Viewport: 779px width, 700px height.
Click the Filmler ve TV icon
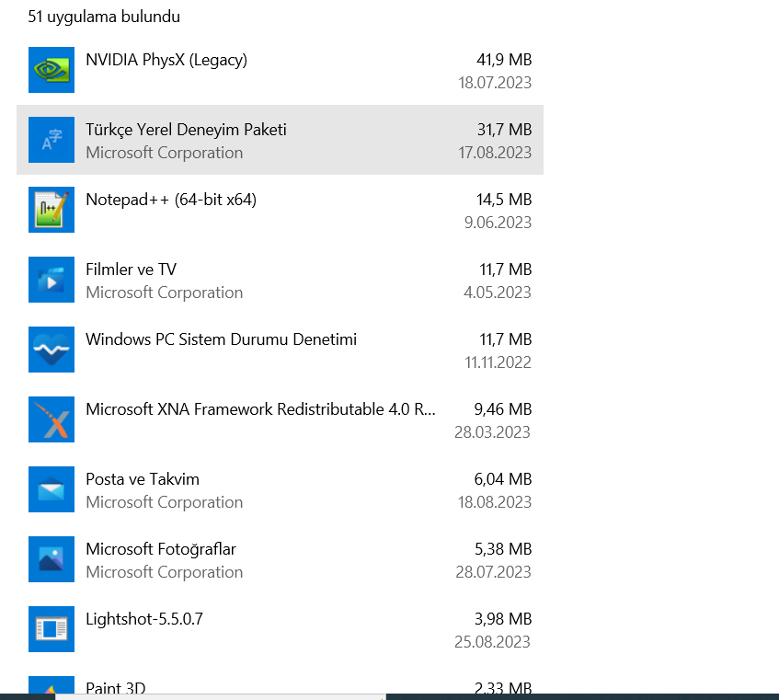coord(52,280)
